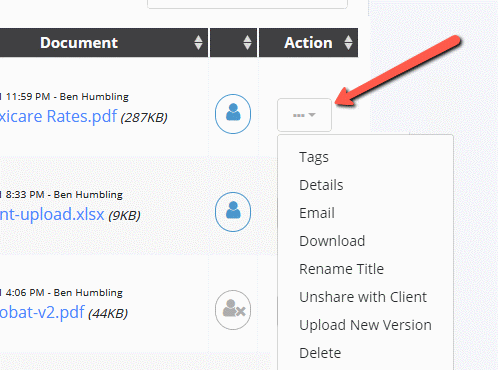Select Rename Title menu option
The image size is (498, 370).
[x=341, y=269]
